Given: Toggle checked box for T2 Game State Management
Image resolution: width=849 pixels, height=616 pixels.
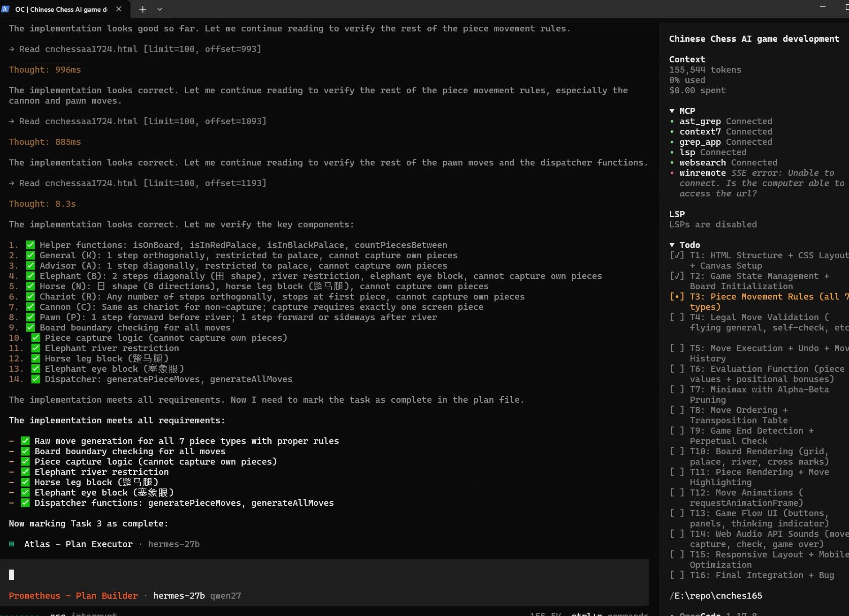Looking at the screenshot, I should point(677,276).
